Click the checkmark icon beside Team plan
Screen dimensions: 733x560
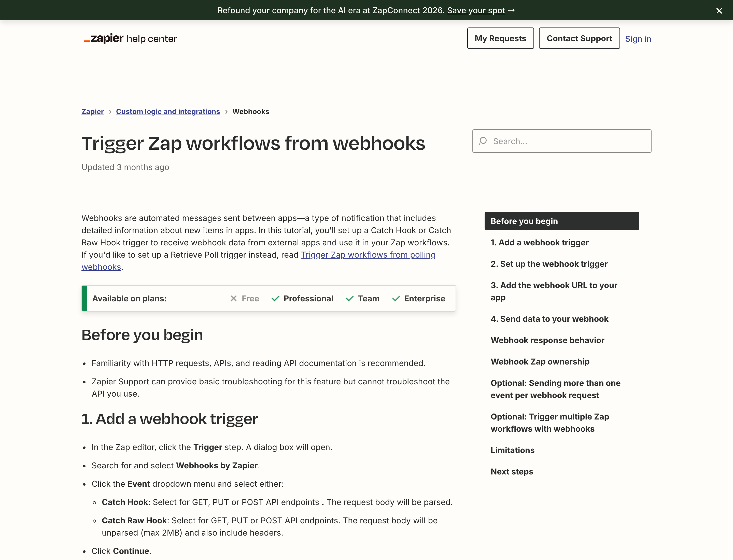[x=349, y=298]
